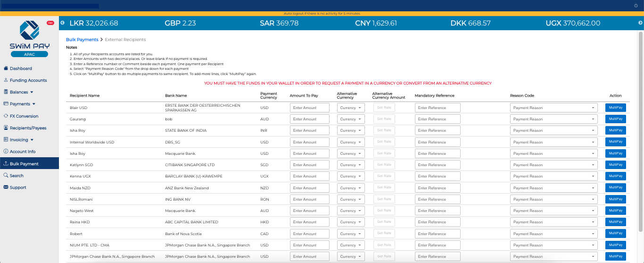Open Payment Reason dropdown for Kenna UGX
644x263 pixels.
(x=554, y=177)
